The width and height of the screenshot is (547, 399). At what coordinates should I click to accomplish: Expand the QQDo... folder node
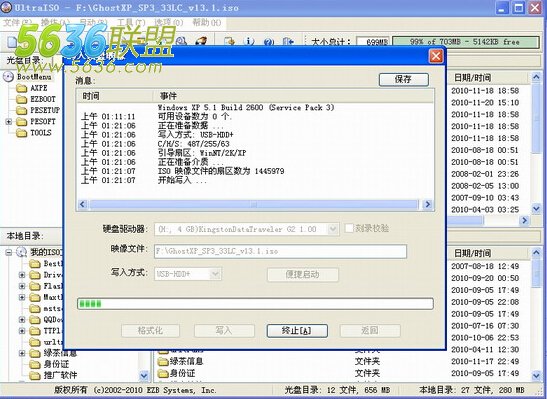tap(22, 319)
